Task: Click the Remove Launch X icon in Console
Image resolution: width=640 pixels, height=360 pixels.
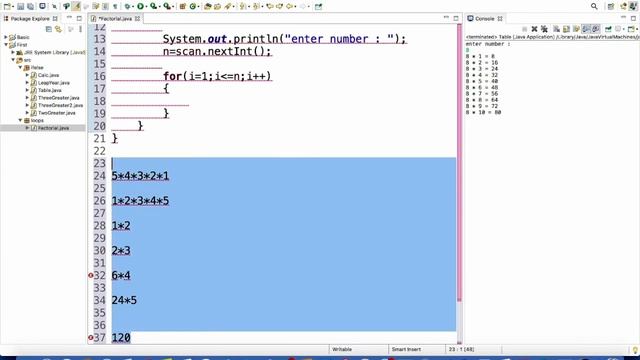Action: coord(534,29)
